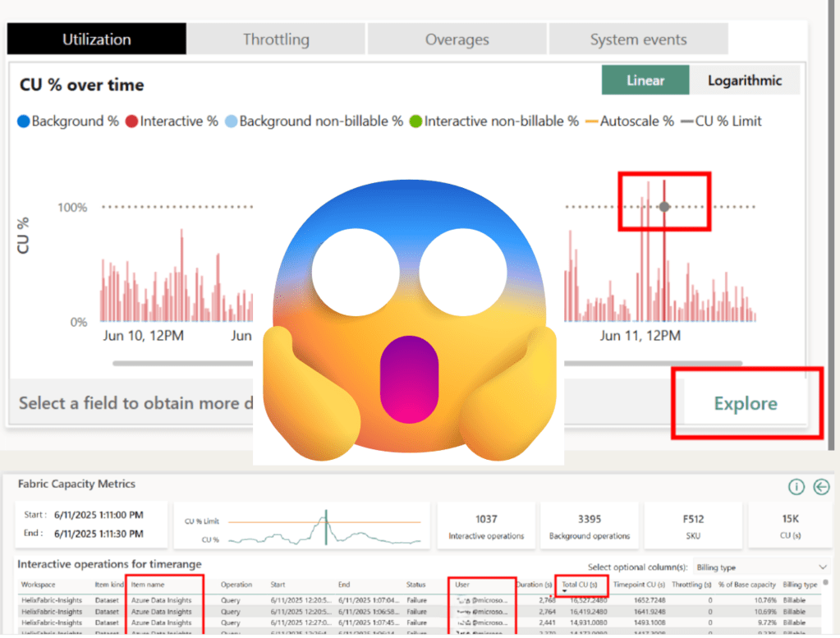Click the green Interactive non-billable % legend marker
Screen dimensions: 840x638
coord(415,121)
